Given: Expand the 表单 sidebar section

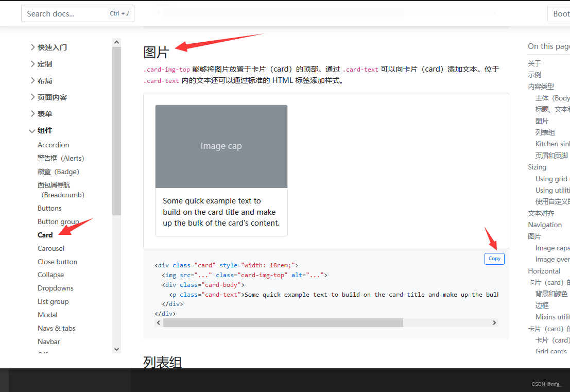Looking at the screenshot, I should coord(44,113).
